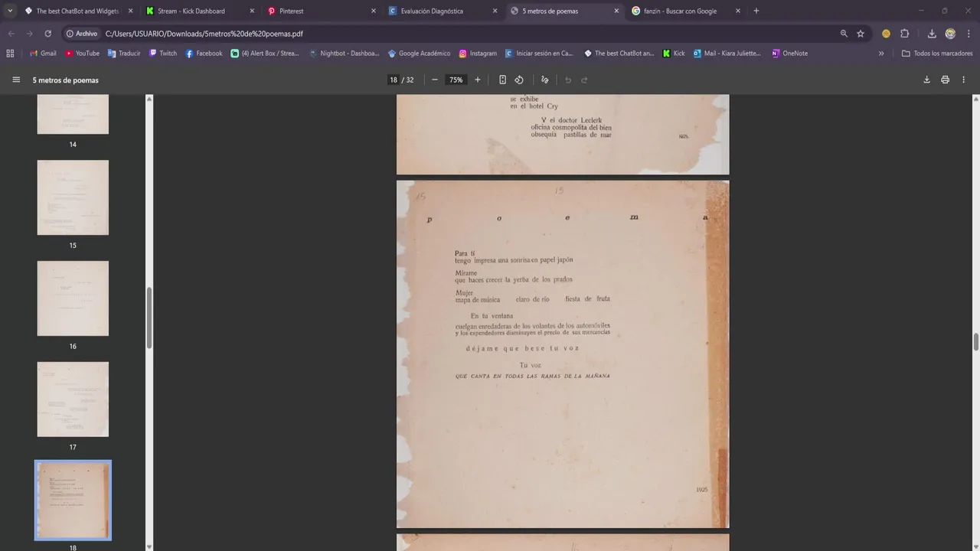Open the YouTube bookmark
The height and width of the screenshot is (551, 980).
(82, 54)
